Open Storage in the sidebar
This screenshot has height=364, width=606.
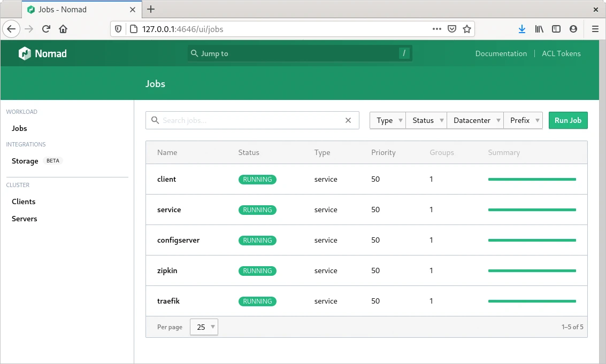(x=25, y=161)
